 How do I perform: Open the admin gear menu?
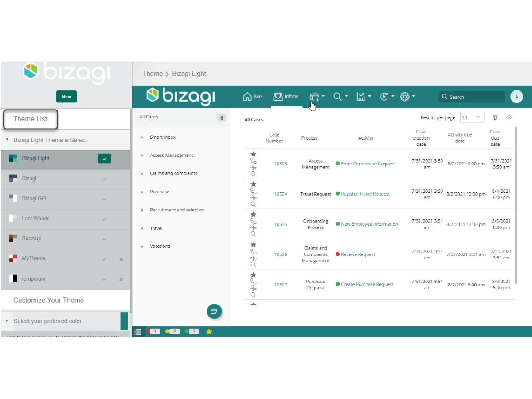(x=407, y=96)
